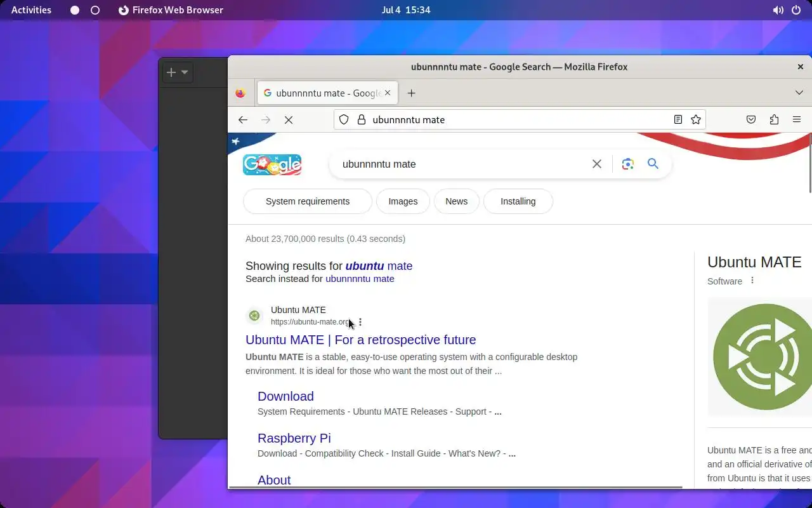List all tabs chevron in Firefox

click(799, 93)
